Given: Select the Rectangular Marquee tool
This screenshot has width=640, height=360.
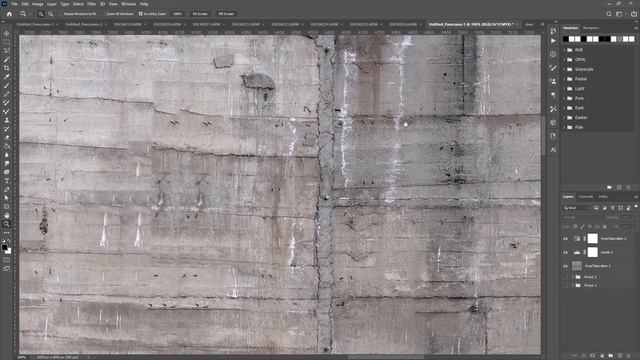Looking at the screenshot, I should click(x=7, y=42).
